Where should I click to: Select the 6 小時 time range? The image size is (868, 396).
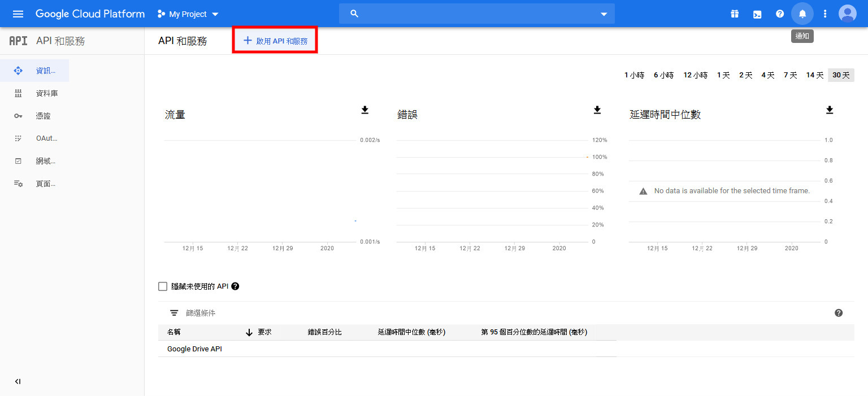click(664, 75)
